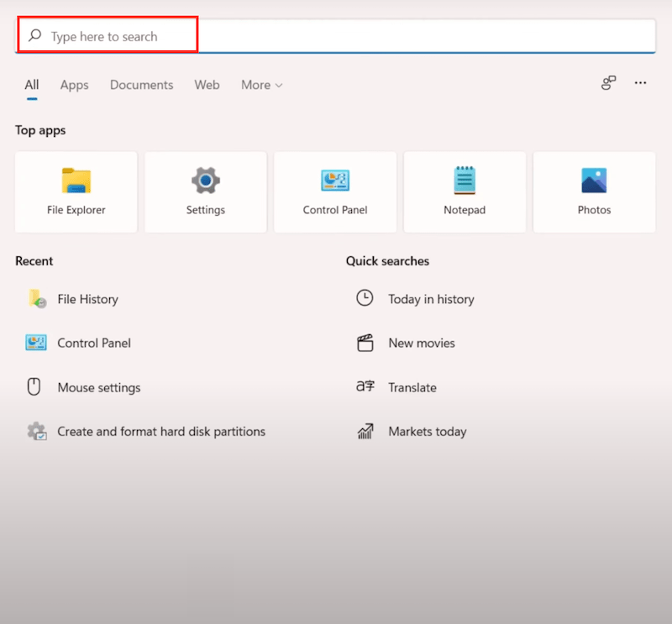
Task: Switch to the Documents tab
Action: tap(141, 85)
